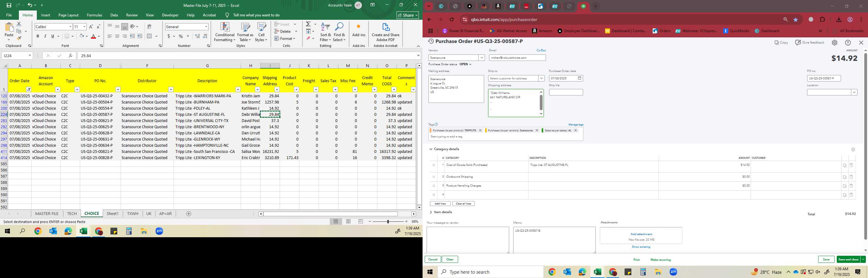Click the Undo arrow in Excel
This screenshot has width=868, height=278.
(30, 5)
